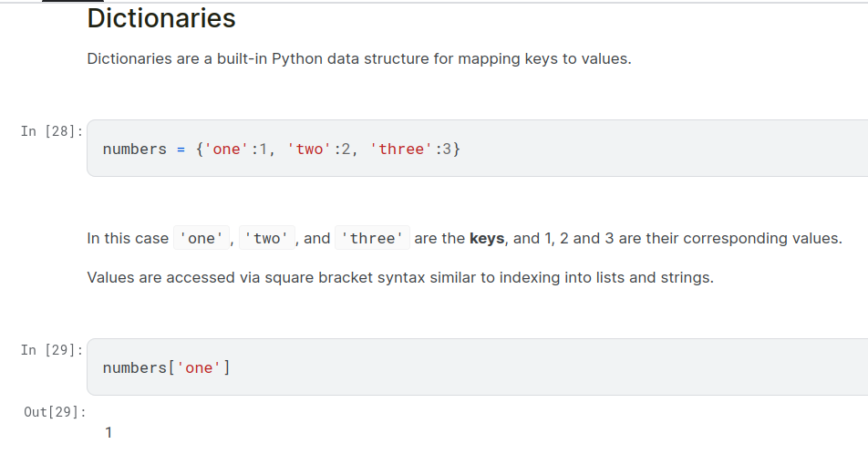The height and width of the screenshot is (475, 868).
Task: Click the output value 1 below cell 29
Action: point(108,433)
